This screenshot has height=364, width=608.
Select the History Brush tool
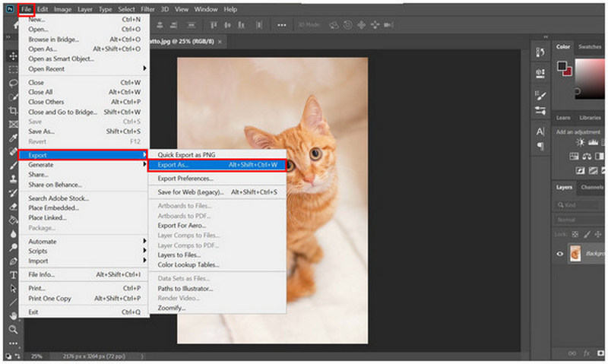(x=13, y=193)
